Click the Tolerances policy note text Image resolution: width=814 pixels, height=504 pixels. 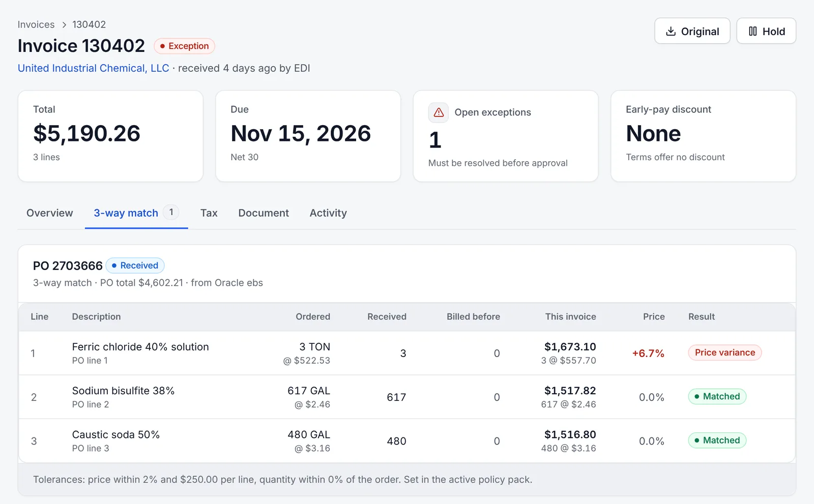(x=283, y=480)
